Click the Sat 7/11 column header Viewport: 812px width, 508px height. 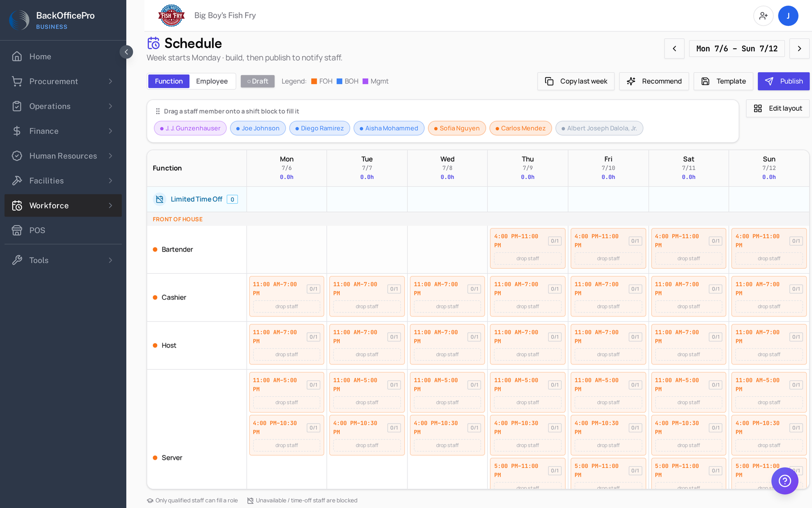click(689, 168)
